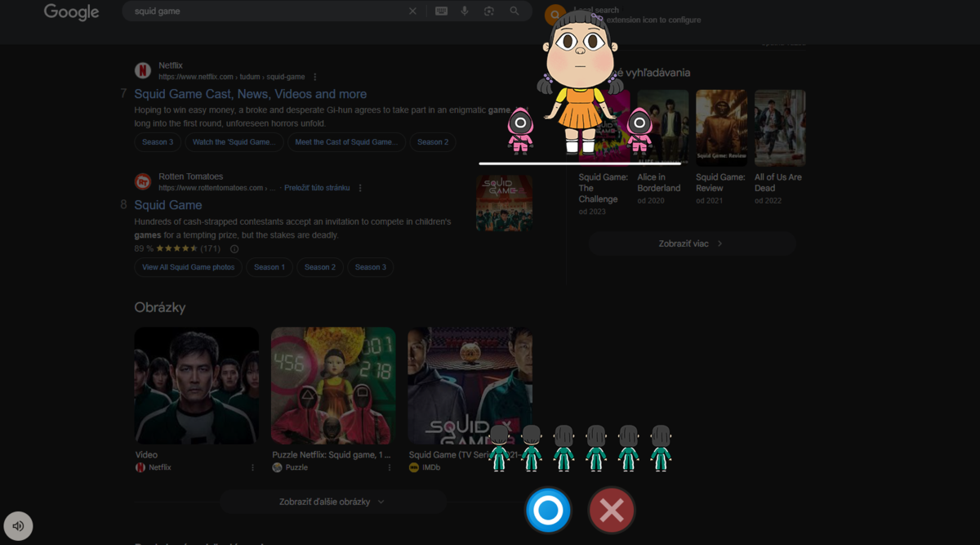Image resolution: width=980 pixels, height=545 pixels.
Task: Expand Zobraziť viac related searches
Action: pyautogui.click(x=692, y=243)
